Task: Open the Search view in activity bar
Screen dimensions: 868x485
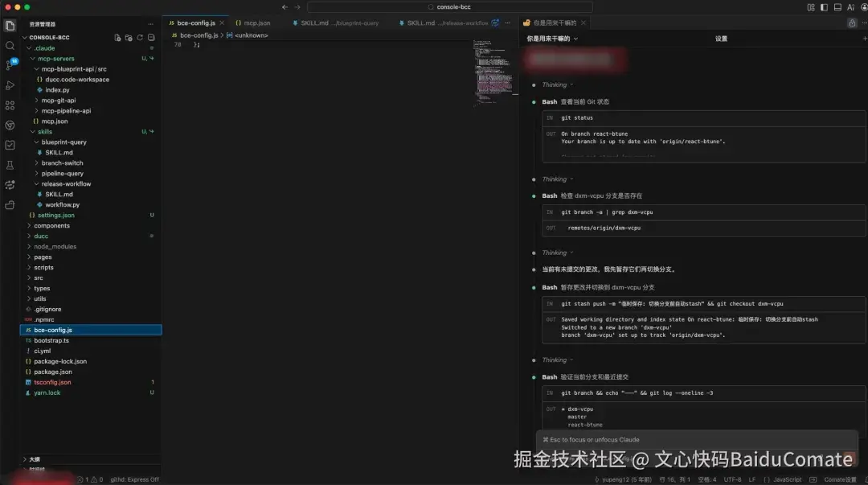Action: (10, 46)
